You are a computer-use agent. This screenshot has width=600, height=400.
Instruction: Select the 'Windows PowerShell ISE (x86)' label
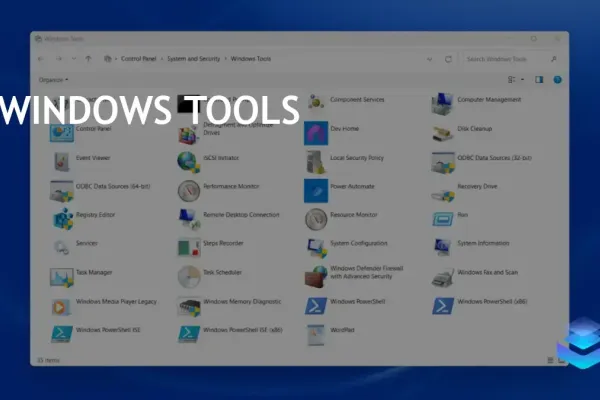[x=243, y=330]
